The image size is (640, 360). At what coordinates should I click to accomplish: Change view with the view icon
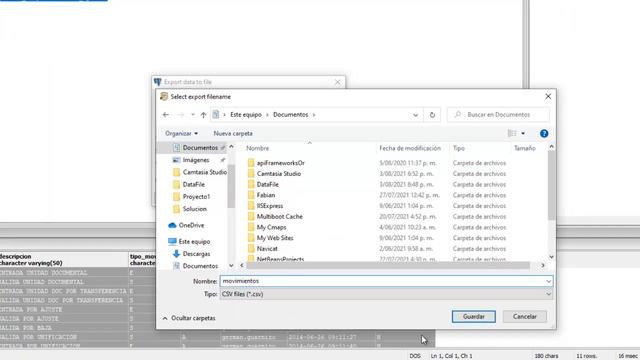coord(512,133)
